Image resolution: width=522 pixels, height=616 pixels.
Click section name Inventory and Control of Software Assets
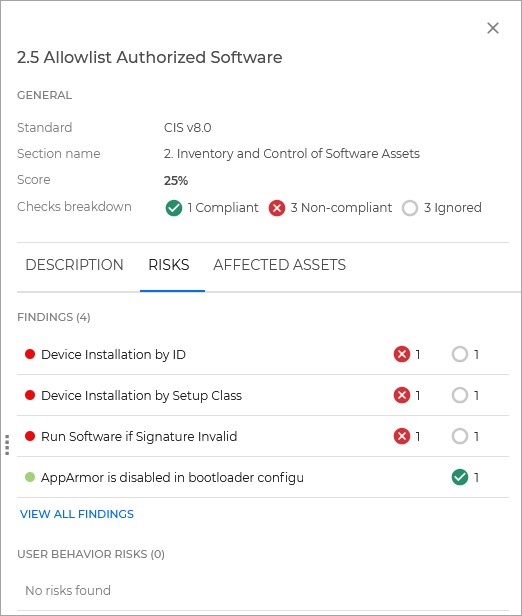pos(292,154)
